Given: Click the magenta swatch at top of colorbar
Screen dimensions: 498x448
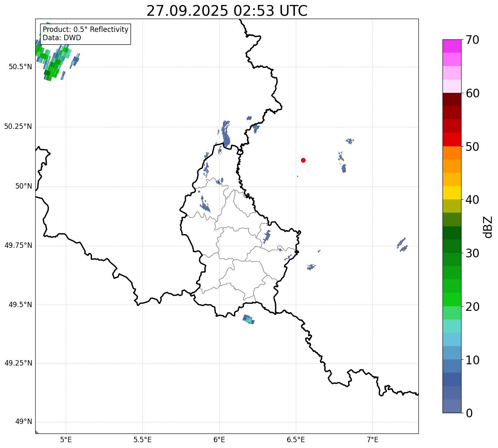Looking at the screenshot, I should (x=452, y=46).
